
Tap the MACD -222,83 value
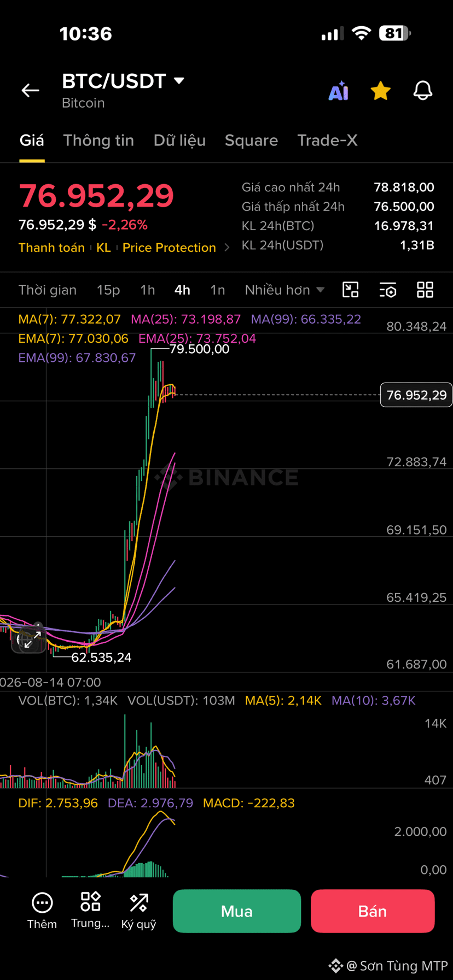click(x=249, y=803)
